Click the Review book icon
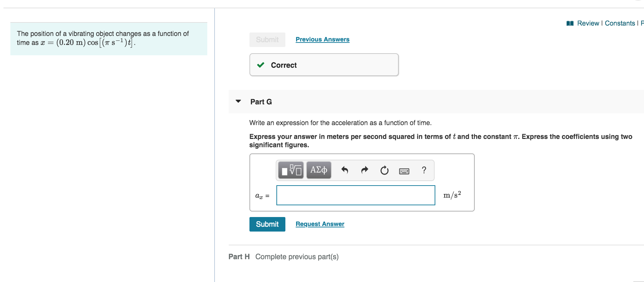The width and height of the screenshot is (644, 282). click(570, 23)
